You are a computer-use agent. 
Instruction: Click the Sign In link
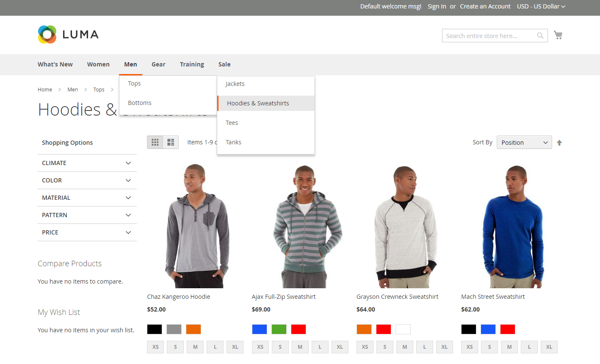pyautogui.click(x=437, y=6)
